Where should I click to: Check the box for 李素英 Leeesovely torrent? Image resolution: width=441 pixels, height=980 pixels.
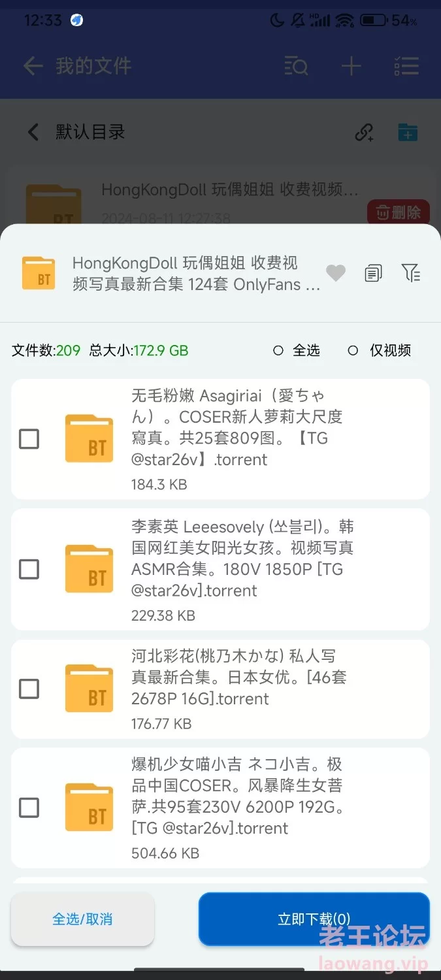[x=29, y=570]
